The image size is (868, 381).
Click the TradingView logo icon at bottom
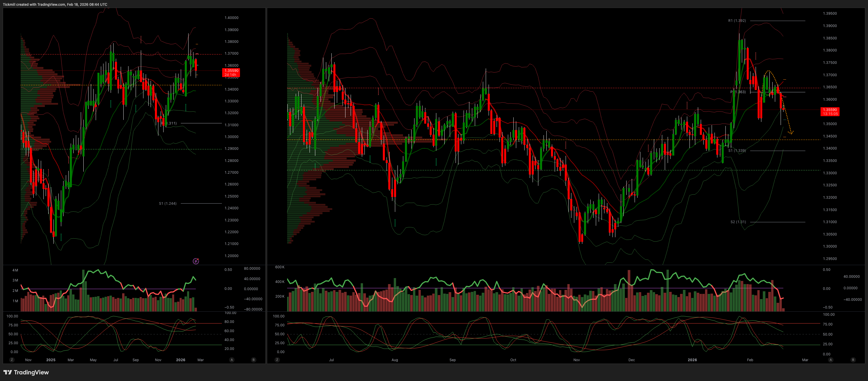[x=7, y=372]
